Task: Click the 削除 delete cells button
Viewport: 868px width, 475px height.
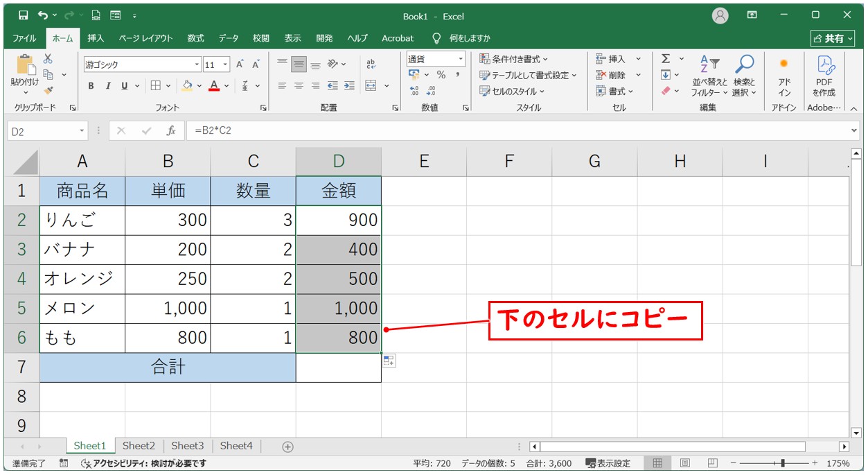Action: coord(611,75)
